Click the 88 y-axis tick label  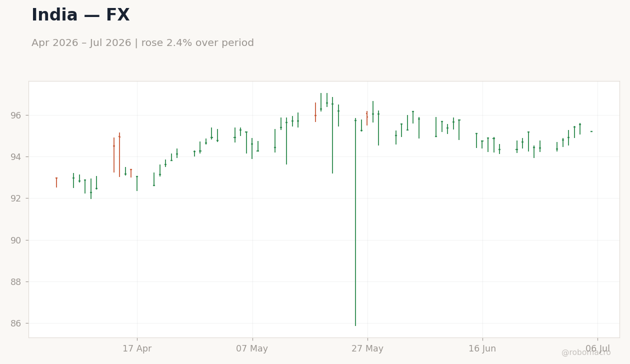[x=15, y=282]
